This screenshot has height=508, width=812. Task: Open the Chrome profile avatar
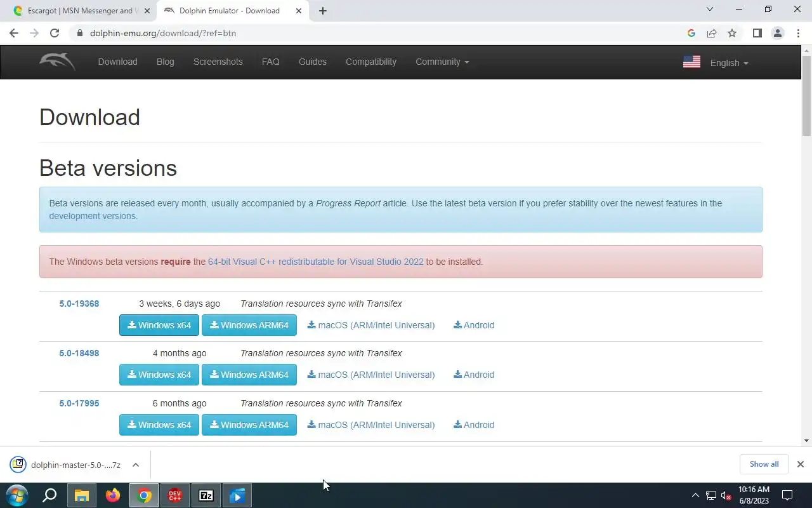pos(778,33)
